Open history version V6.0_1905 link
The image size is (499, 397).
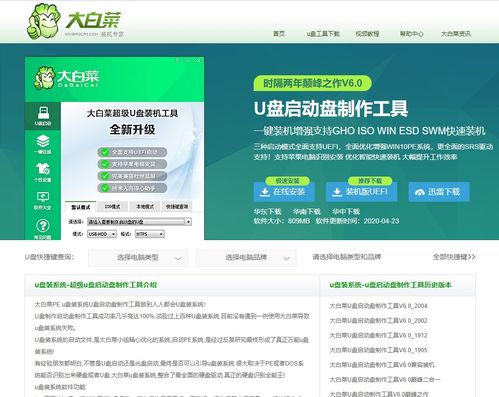[378, 350]
